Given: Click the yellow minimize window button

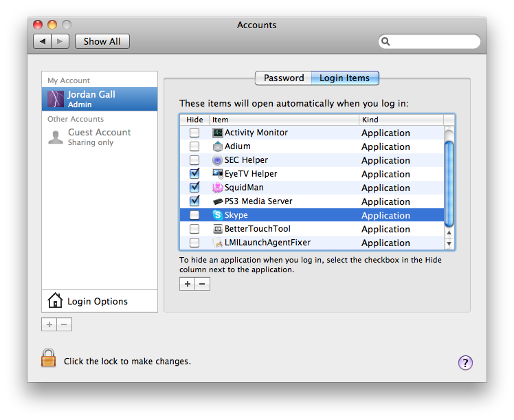Looking at the screenshot, I should [52, 25].
